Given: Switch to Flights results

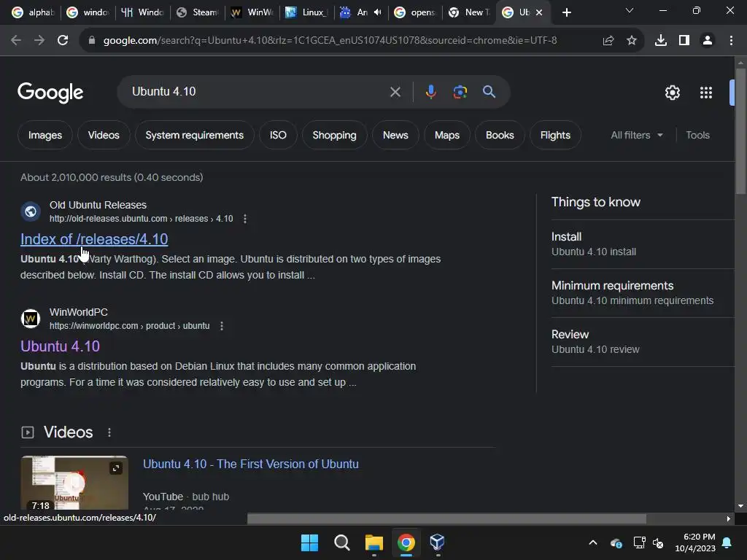Looking at the screenshot, I should click(555, 135).
